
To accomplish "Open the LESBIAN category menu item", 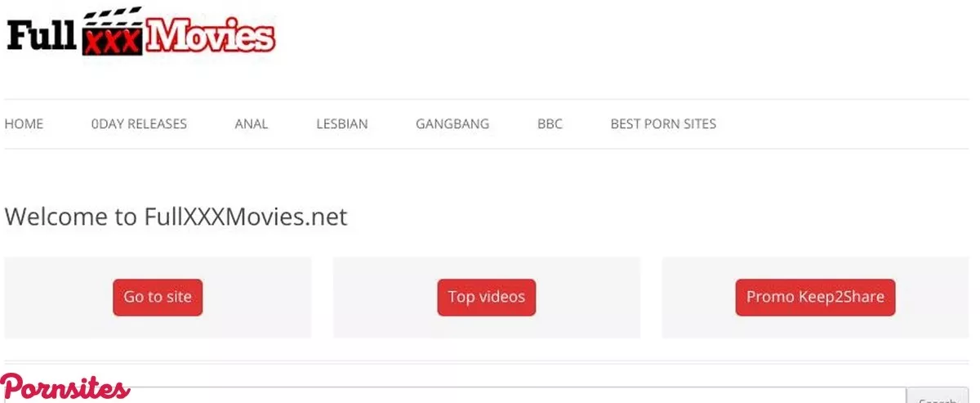I will [x=342, y=124].
